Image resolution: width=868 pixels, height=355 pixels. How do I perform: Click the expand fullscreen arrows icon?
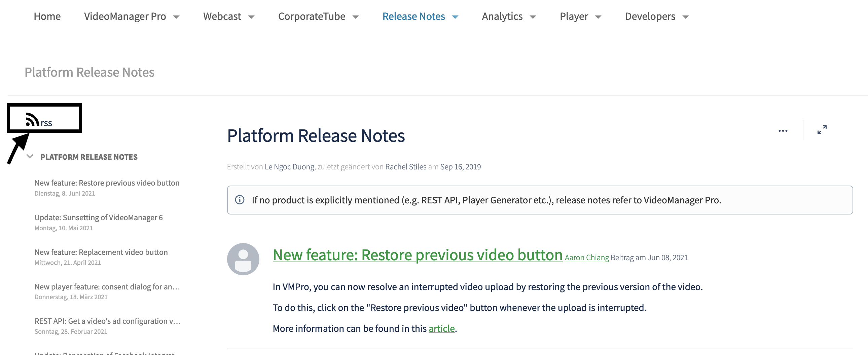[822, 130]
